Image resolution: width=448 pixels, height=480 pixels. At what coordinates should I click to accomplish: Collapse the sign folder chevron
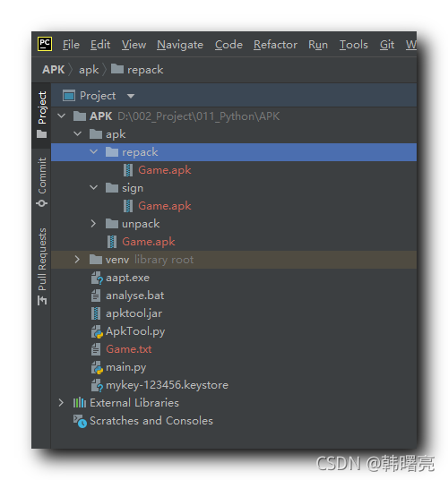(x=94, y=188)
